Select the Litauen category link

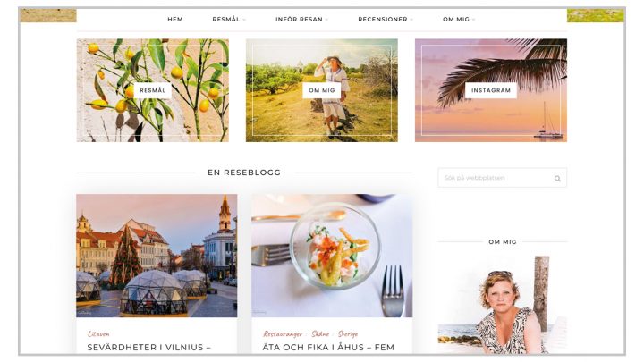coord(98,333)
